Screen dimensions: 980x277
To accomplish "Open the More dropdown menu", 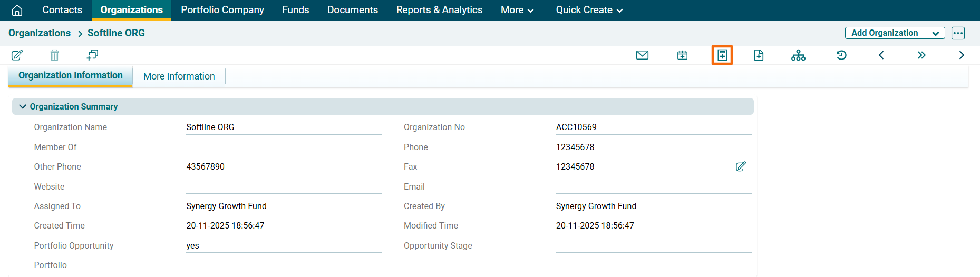I will pos(517,10).
